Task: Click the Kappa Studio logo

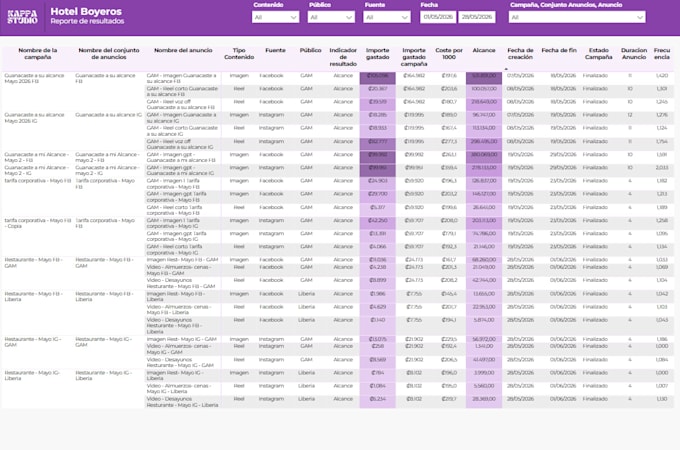Action: click(x=22, y=17)
